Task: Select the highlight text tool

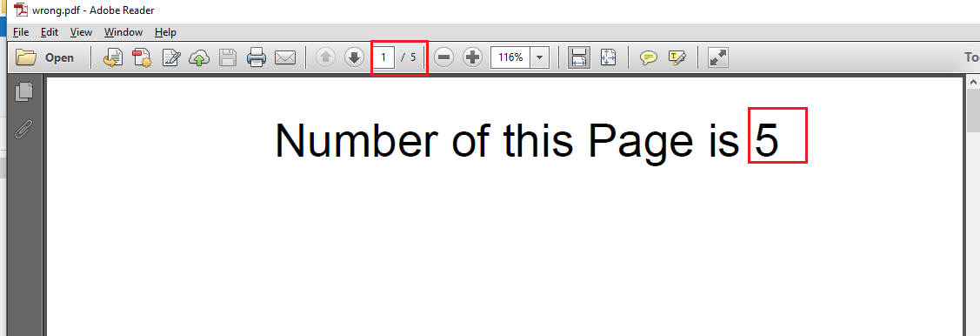Action: click(677, 57)
